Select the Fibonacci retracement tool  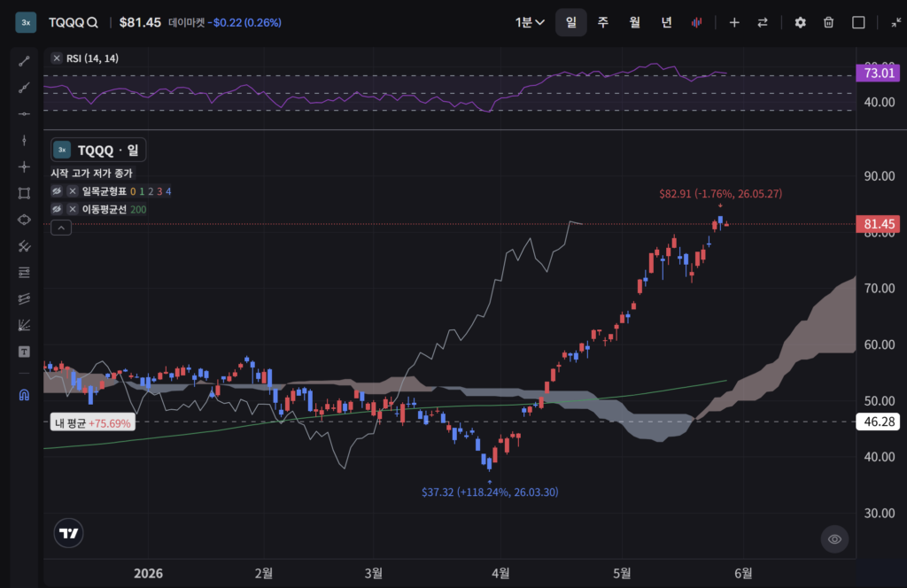point(24,273)
